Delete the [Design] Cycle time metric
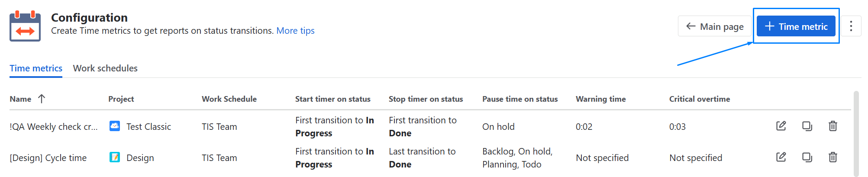The image size is (868, 177). (x=833, y=157)
